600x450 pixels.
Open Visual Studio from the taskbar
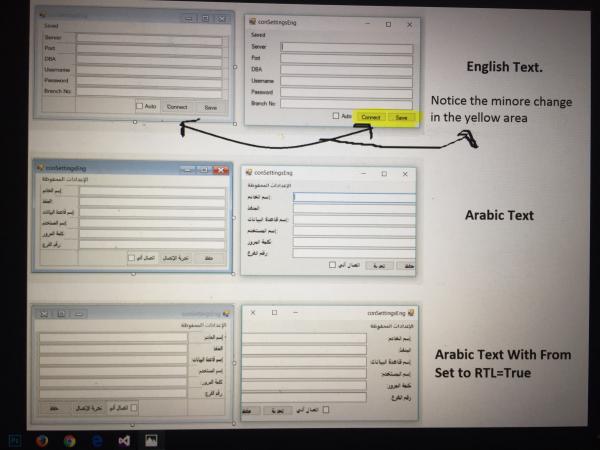point(124,441)
